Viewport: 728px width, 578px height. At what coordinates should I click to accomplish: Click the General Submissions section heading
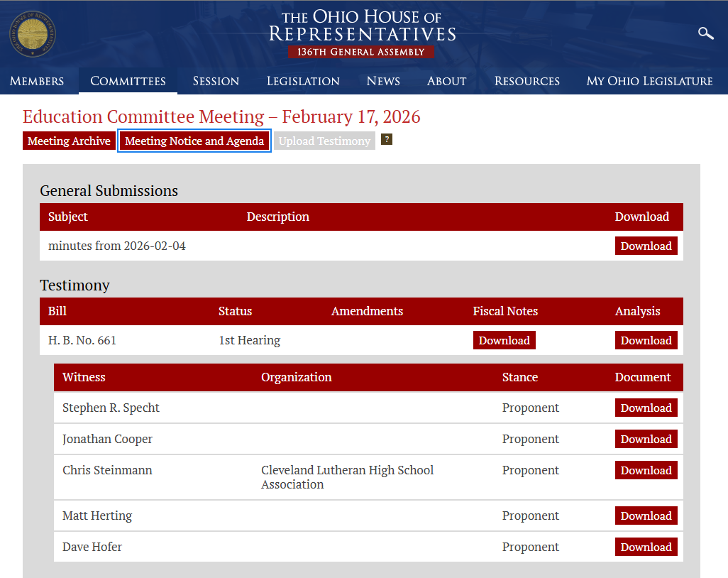pyautogui.click(x=109, y=190)
